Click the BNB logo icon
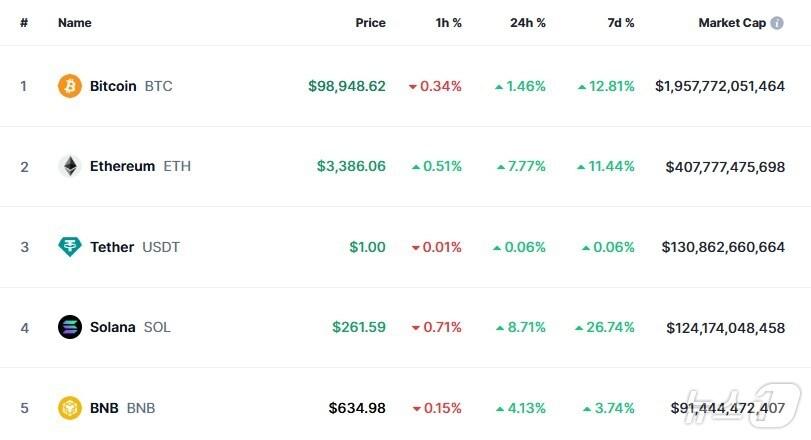Viewport: 811px width, 440px height. (69, 408)
